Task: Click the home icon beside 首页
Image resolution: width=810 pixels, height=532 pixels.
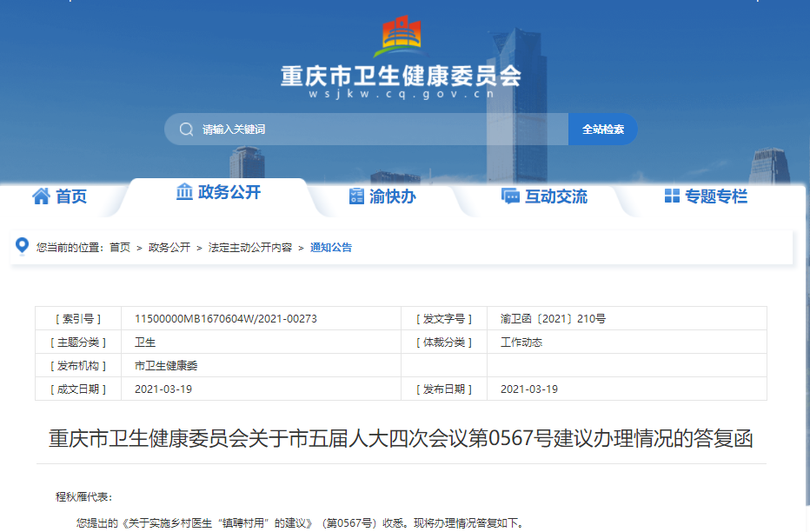Action: [41, 196]
